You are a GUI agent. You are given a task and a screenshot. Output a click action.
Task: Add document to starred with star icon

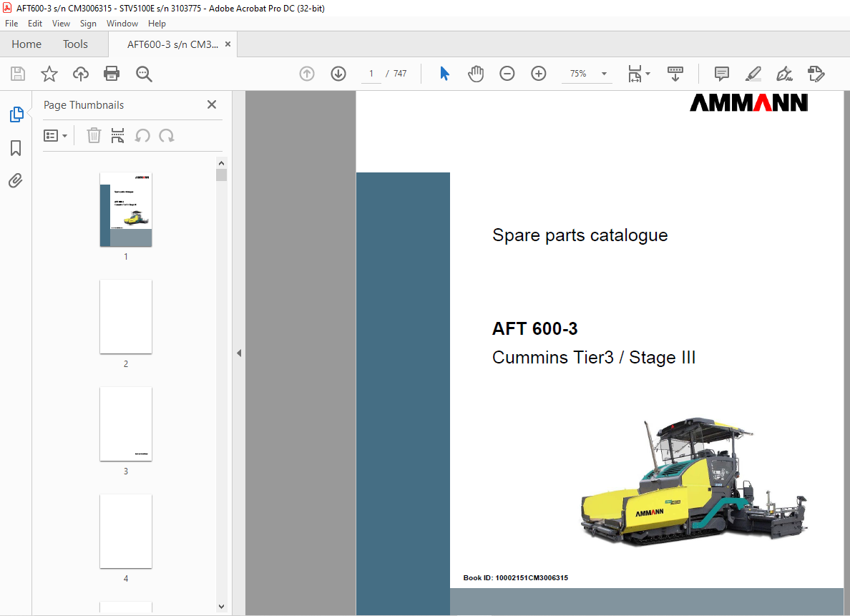(x=49, y=74)
